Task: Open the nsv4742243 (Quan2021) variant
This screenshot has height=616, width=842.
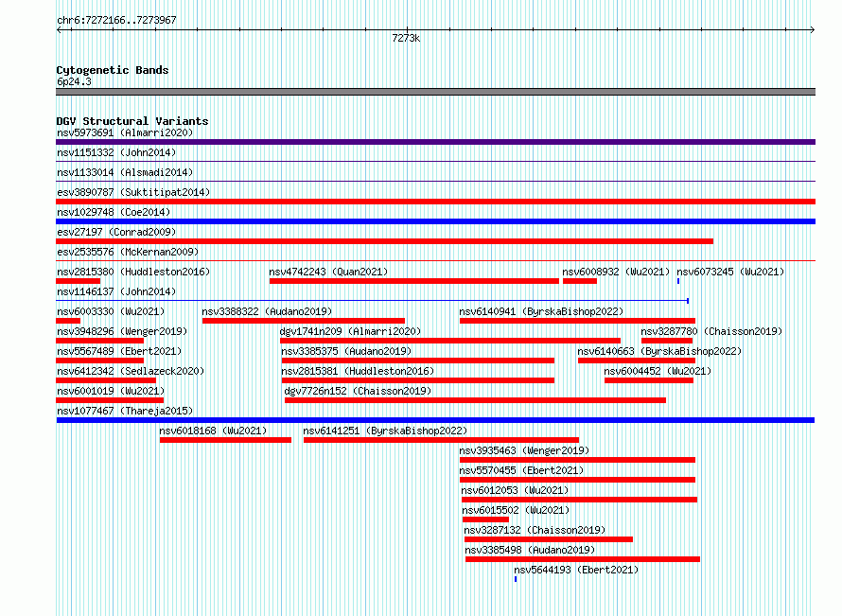Action: click(x=328, y=272)
